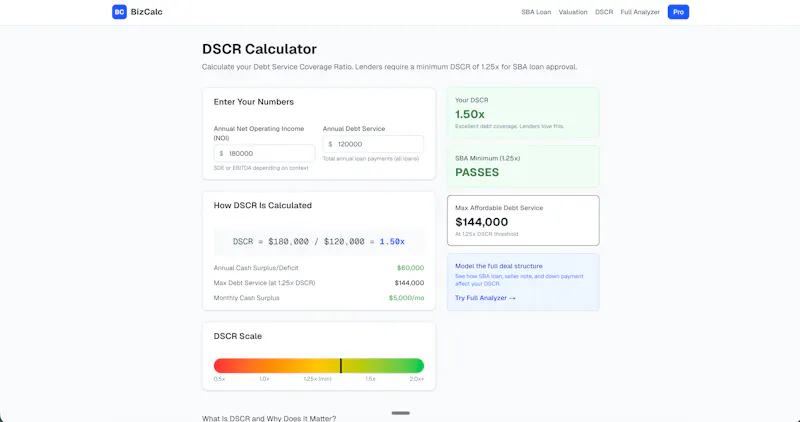Click the $60,000 Annual Cash Surplus value

pyautogui.click(x=410, y=268)
